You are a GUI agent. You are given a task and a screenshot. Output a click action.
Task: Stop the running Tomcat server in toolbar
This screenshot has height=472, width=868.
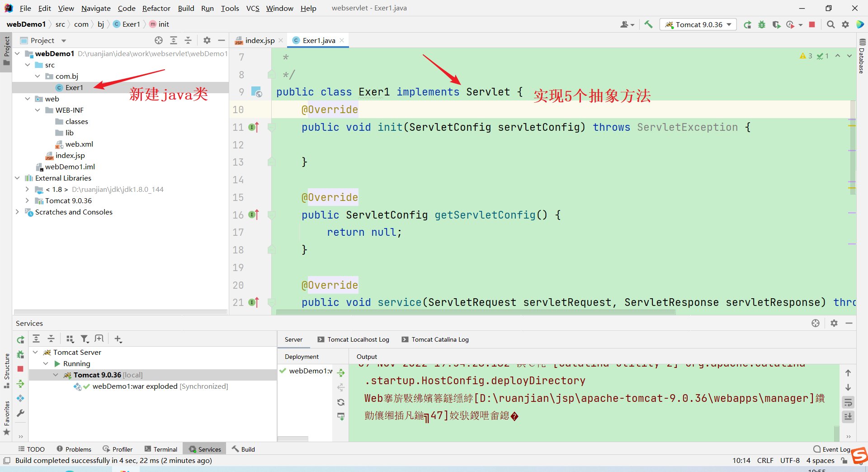(812, 24)
